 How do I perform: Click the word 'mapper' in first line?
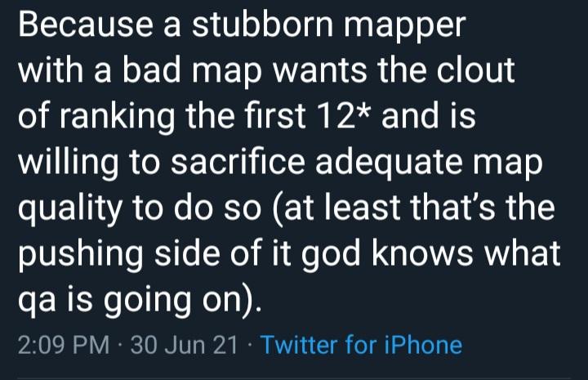404,28
